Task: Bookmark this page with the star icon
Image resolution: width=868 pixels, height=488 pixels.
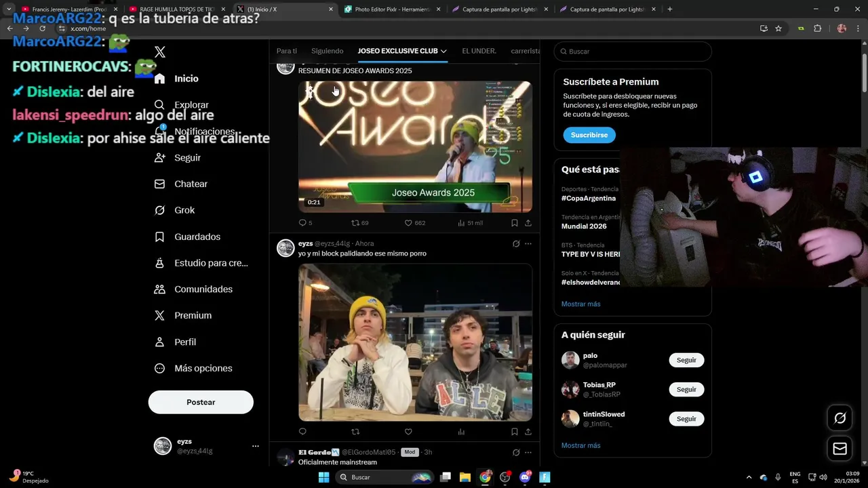Action: tap(778, 28)
